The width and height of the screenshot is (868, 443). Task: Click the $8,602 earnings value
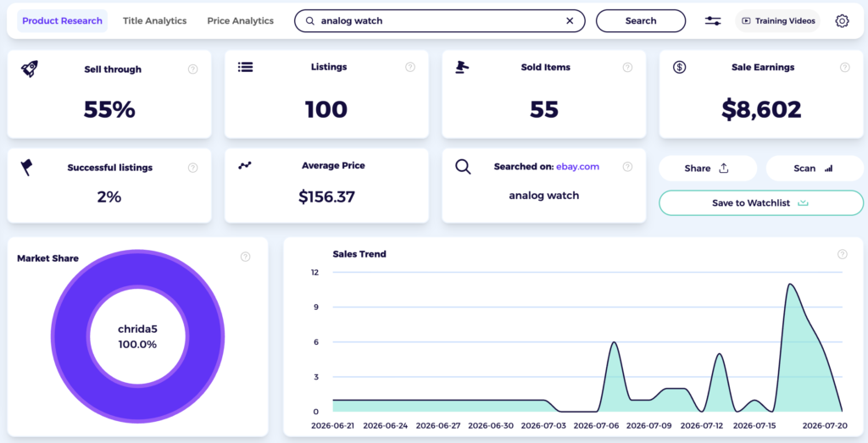[761, 109]
